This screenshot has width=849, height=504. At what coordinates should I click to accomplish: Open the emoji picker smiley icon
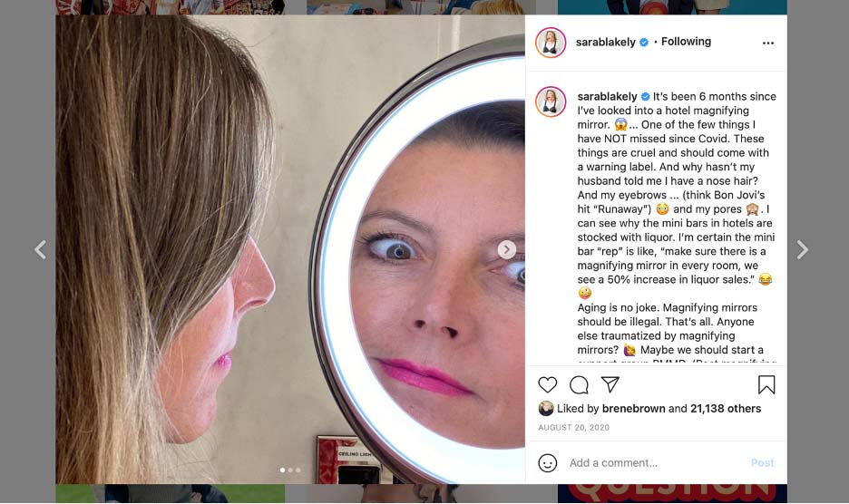[548, 462]
